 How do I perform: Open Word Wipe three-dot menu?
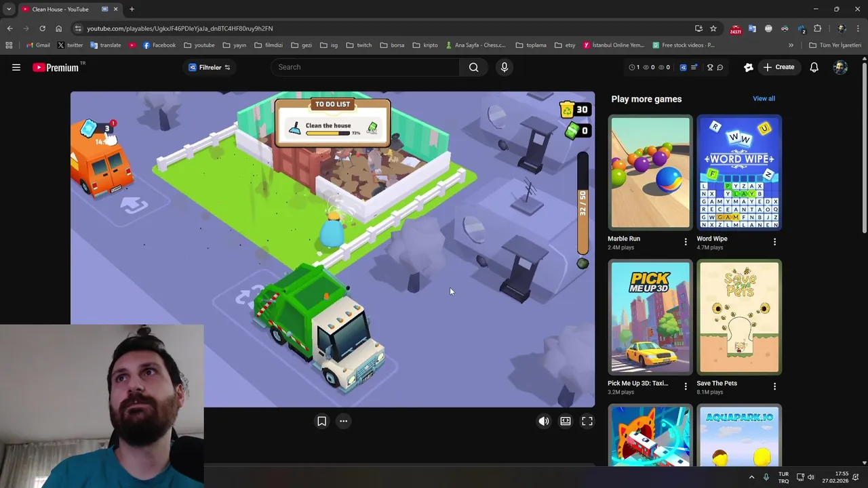coord(774,242)
